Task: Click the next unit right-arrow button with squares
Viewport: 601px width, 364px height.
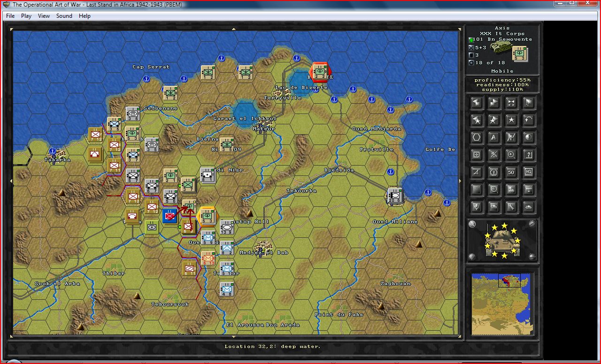Action: [494, 103]
